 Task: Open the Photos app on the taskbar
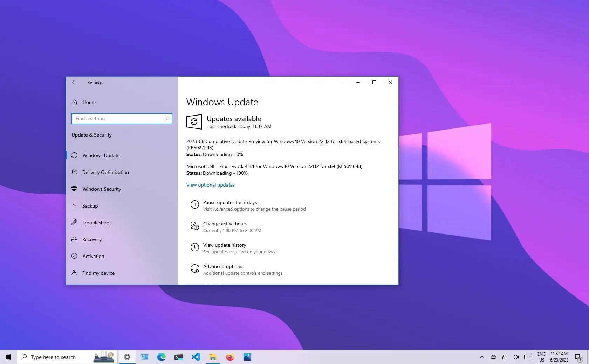pos(247,357)
